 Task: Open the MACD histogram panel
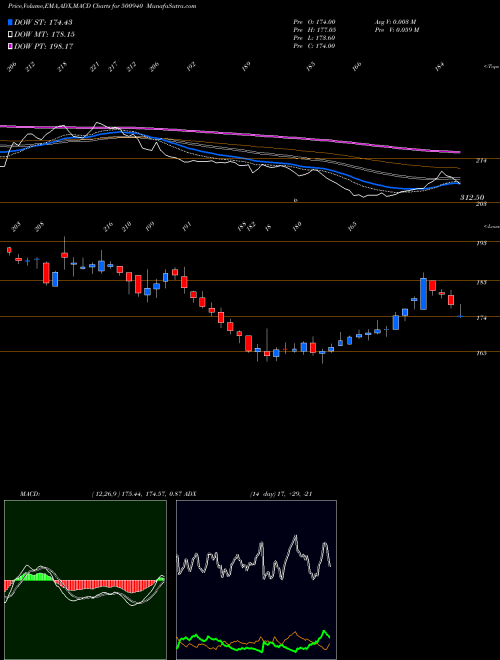[85, 580]
